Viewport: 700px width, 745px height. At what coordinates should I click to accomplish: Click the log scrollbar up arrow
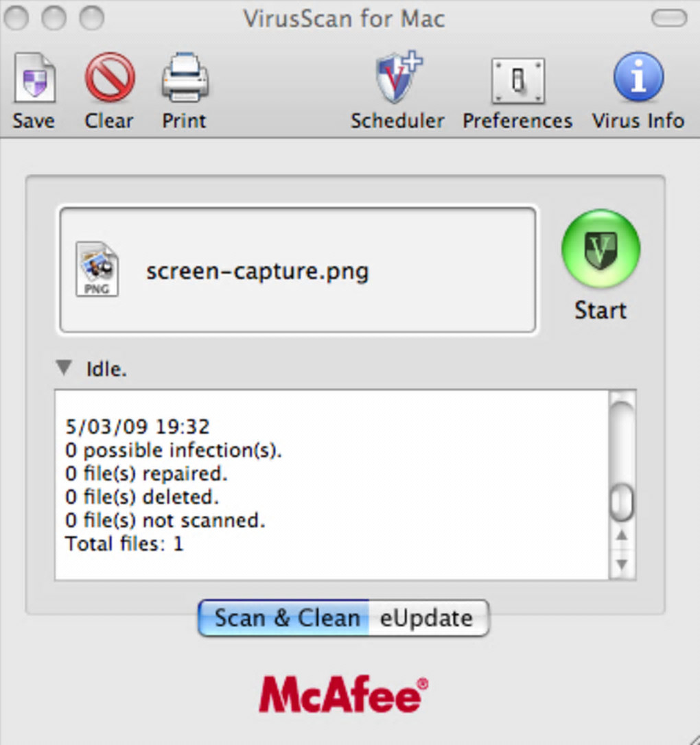pos(622,535)
